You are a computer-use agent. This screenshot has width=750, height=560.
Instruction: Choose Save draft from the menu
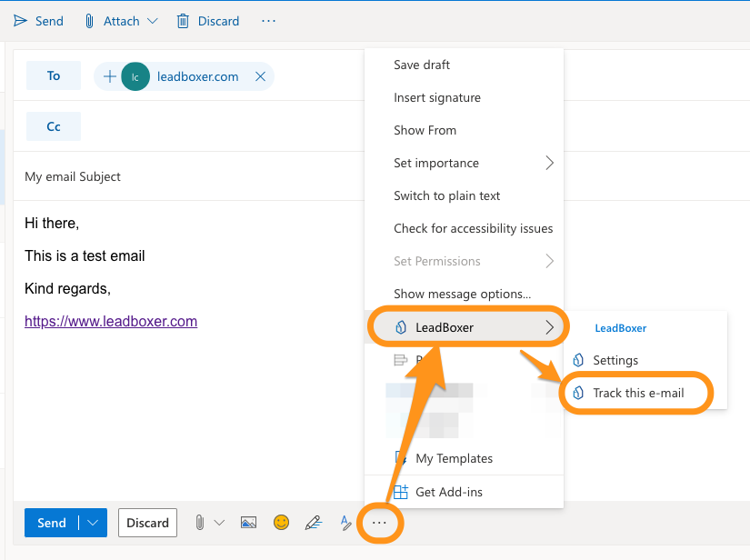tap(422, 65)
